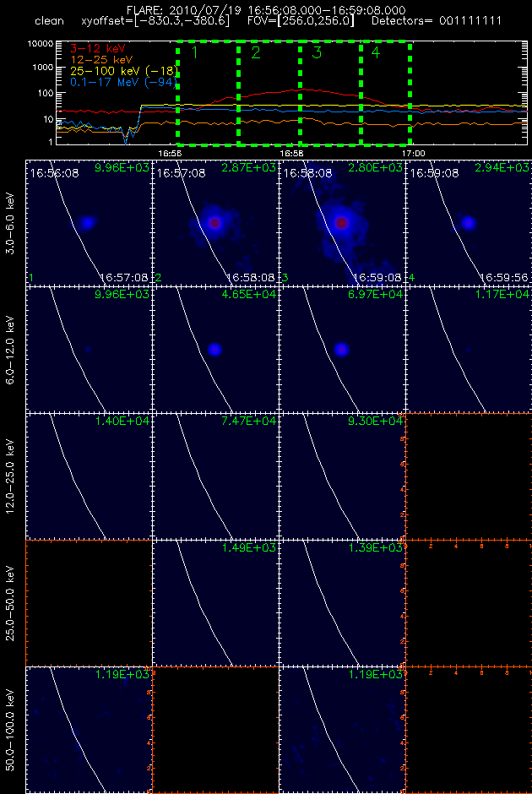This screenshot has height=794, width=532.
Task: Click the 1.40E+04 value in the 12-25 keV row
Action: coord(122,421)
